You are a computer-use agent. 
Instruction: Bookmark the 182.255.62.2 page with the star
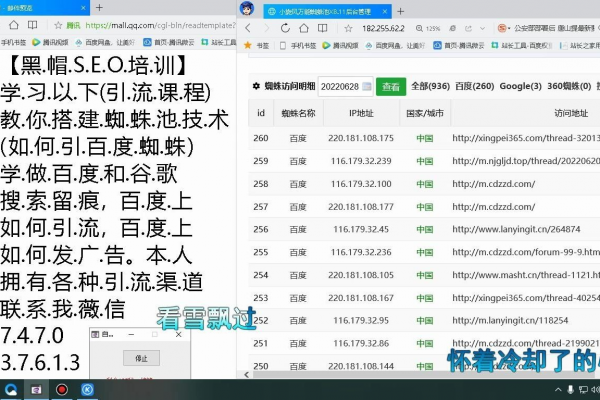click(x=348, y=28)
